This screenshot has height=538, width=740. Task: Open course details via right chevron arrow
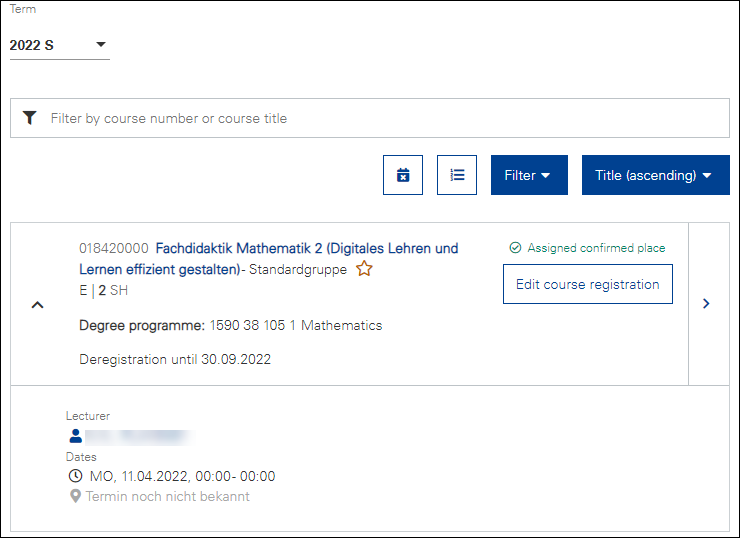pyautogui.click(x=706, y=303)
